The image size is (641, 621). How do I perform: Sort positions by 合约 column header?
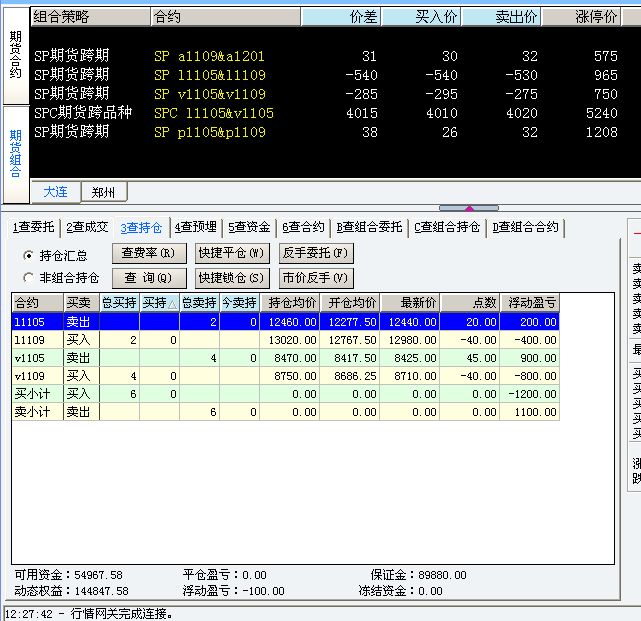click(37, 303)
